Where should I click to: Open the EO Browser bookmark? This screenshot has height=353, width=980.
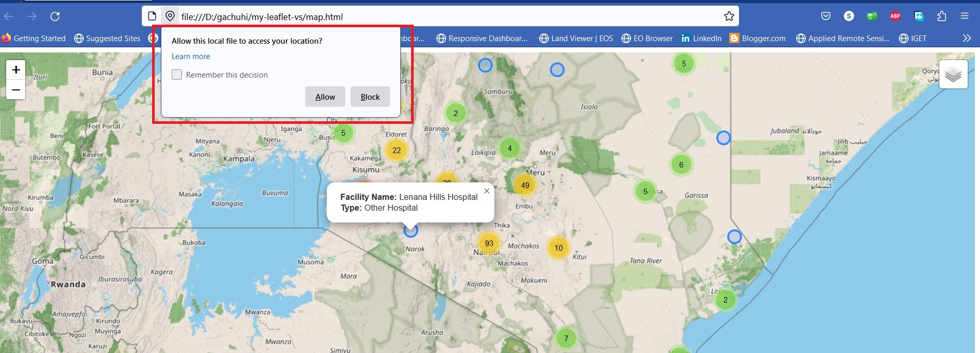tap(647, 39)
